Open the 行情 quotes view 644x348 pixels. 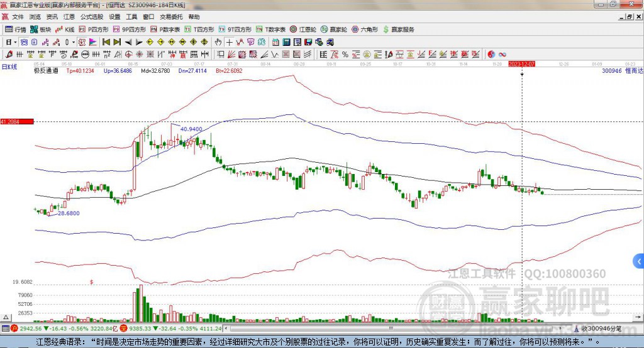16,30
